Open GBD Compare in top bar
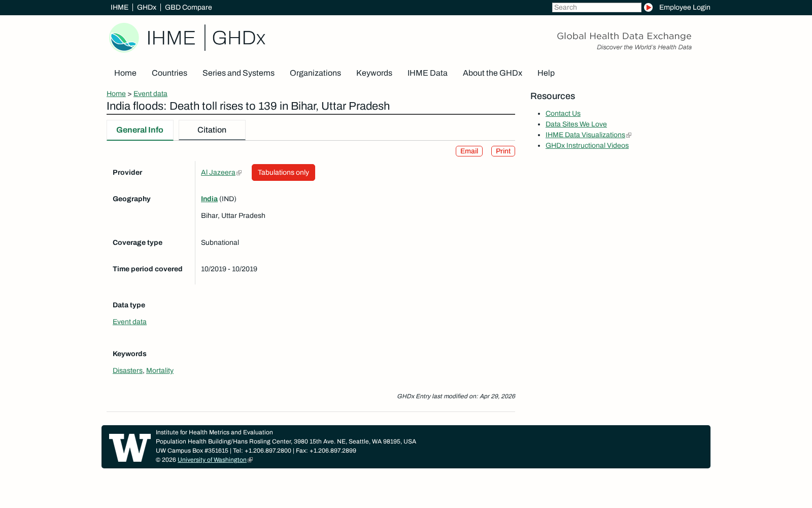 pyautogui.click(x=188, y=8)
